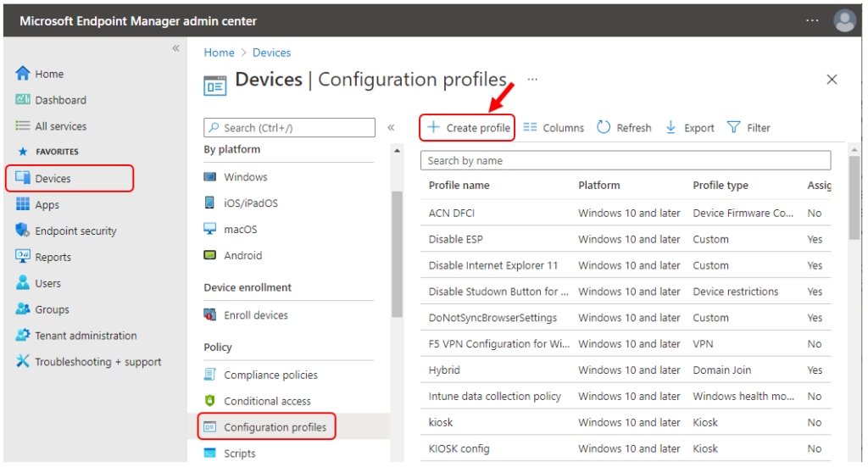Click the Compliance policies icon
The height and width of the screenshot is (467, 868).
210,375
